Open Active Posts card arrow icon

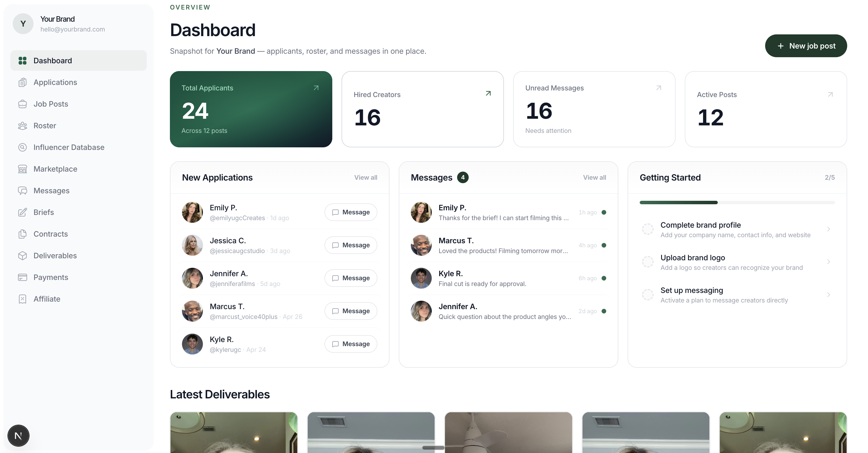pos(830,95)
